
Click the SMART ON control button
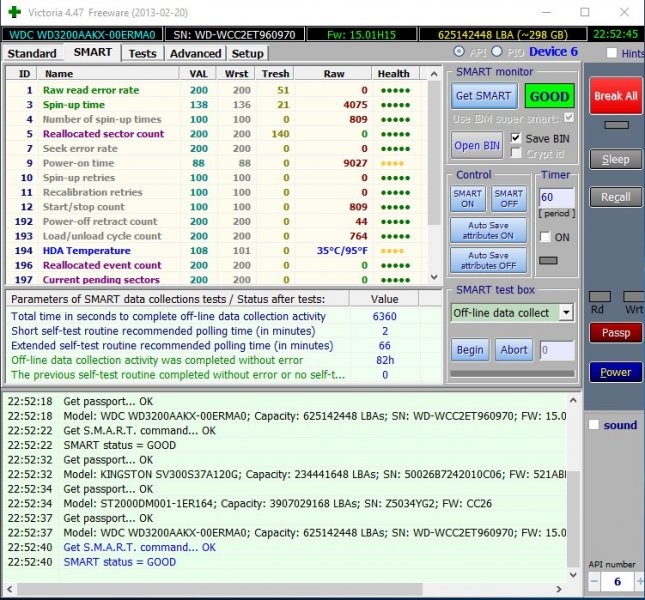[468, 199]
